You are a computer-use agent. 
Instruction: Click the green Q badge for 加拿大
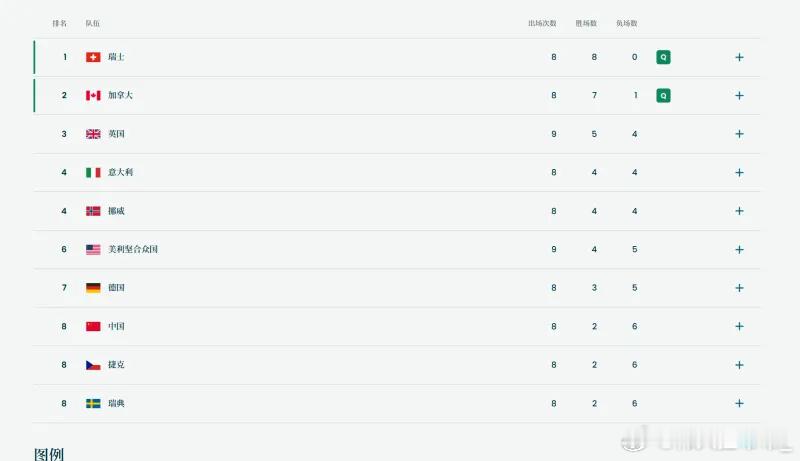point(663,96)
